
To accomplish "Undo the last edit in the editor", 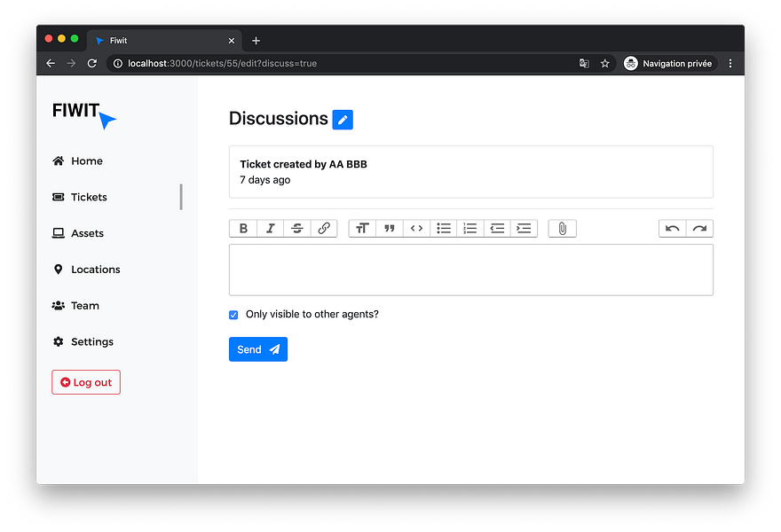I will click(x=673, y=229).
